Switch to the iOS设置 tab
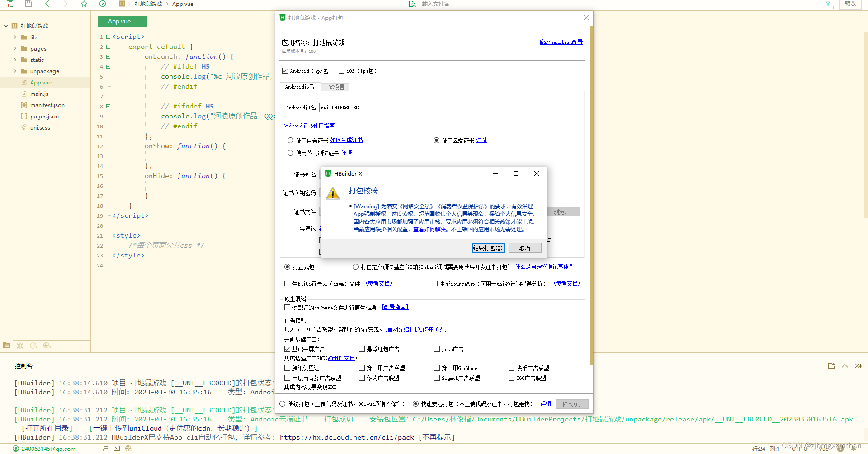868x454 pixels. 335,87
